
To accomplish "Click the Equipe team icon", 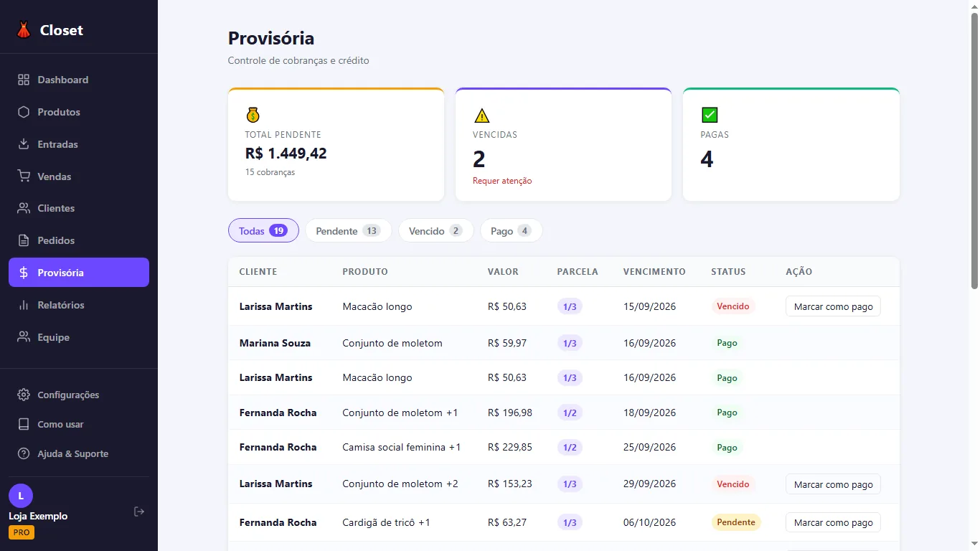I will tap(24, 337).
